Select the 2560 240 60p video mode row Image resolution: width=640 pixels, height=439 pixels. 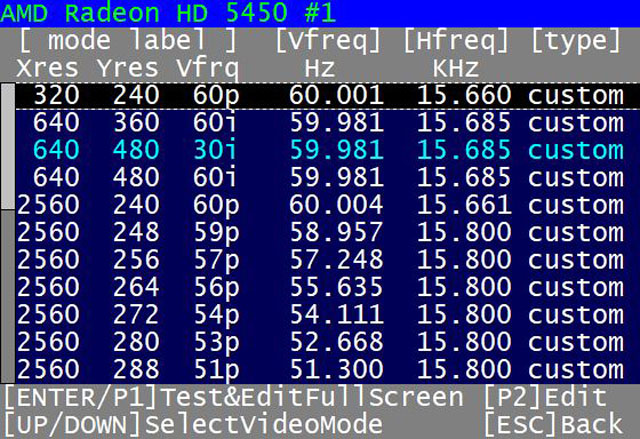pyautogui.click(x=327, y=205)
